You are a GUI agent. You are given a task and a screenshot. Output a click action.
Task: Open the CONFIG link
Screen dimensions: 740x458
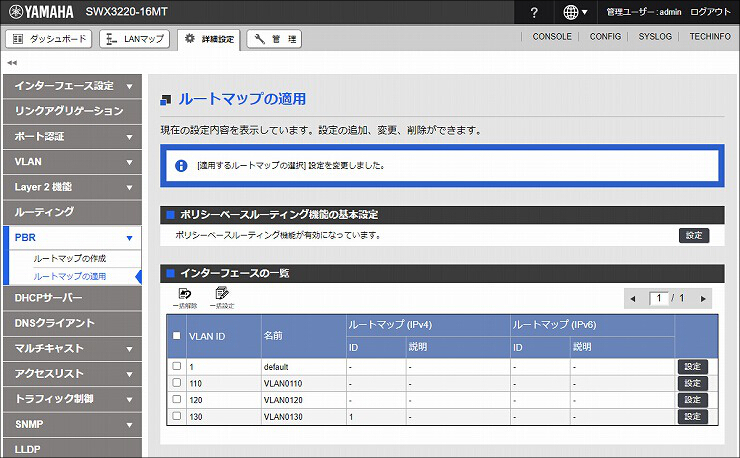[605, 36]
